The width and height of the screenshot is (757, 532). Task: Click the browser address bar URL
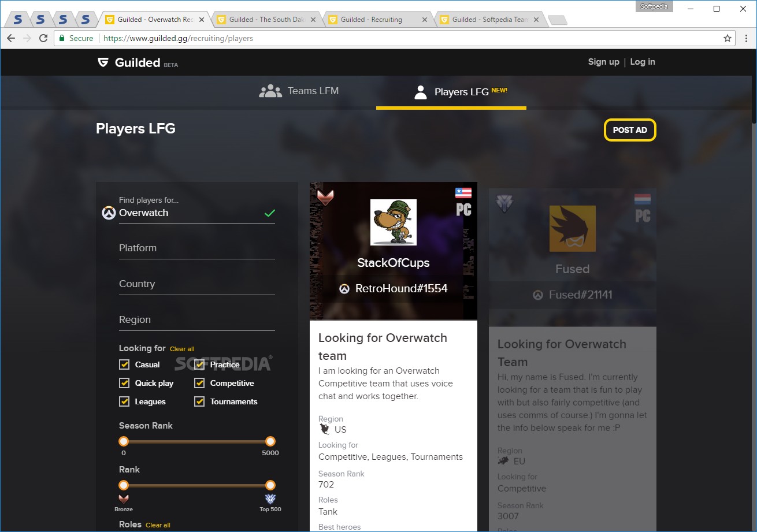(x=178, y=38)
